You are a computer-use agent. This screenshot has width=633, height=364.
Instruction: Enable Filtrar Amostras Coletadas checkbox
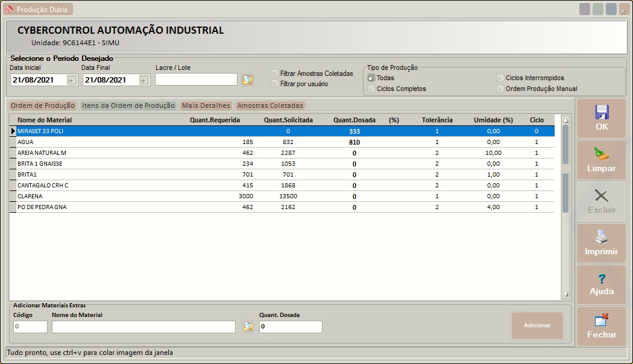[275, 74]
